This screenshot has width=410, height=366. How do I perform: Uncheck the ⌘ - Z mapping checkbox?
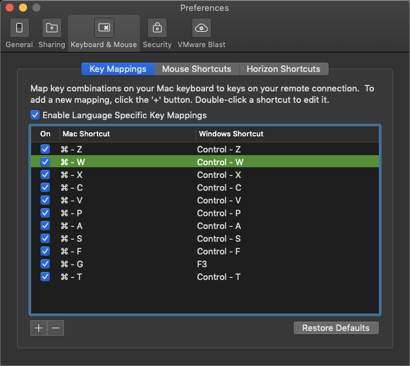pyautogui.click(x=45, y=149)
